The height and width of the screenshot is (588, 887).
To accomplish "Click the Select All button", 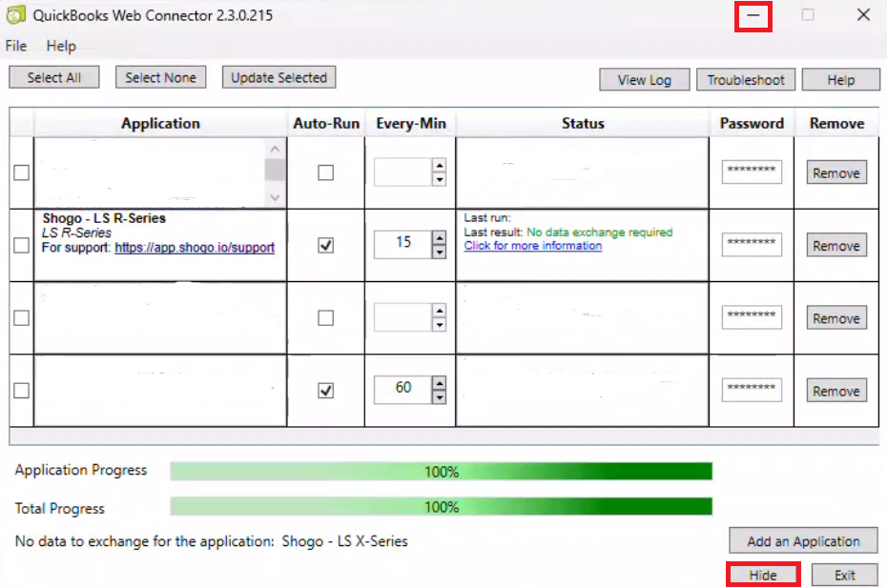I will click(x=54, y=77).
